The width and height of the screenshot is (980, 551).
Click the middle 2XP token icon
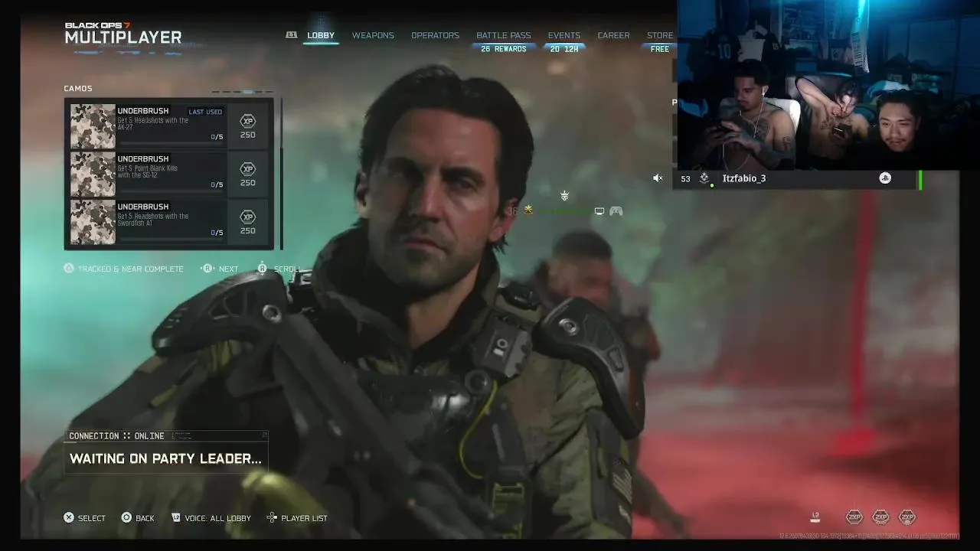click(880, 517)
